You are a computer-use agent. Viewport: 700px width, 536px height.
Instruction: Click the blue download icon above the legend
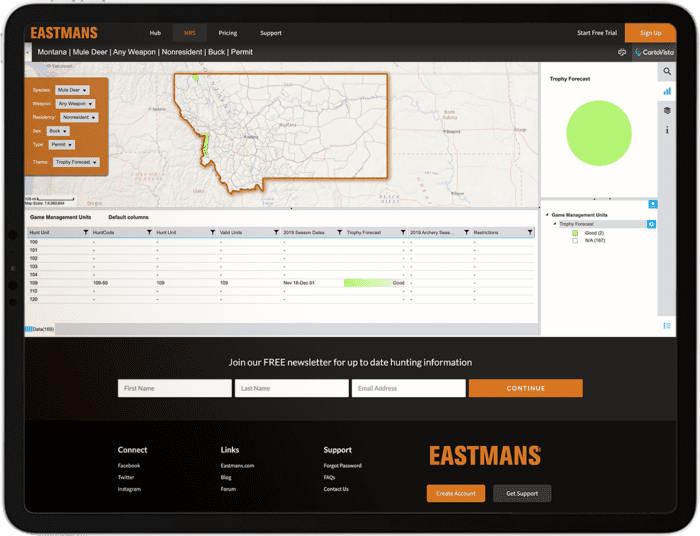pos(652,204)
